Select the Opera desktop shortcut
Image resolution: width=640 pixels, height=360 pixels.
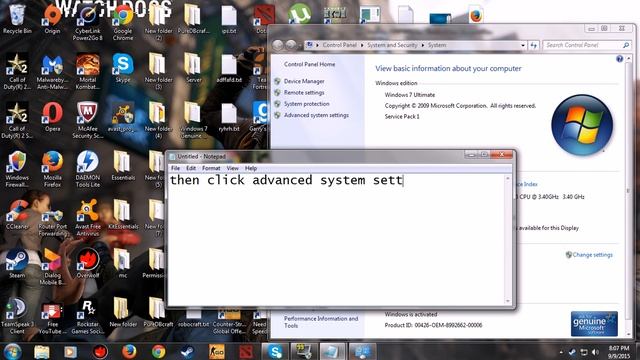[52, 117]
